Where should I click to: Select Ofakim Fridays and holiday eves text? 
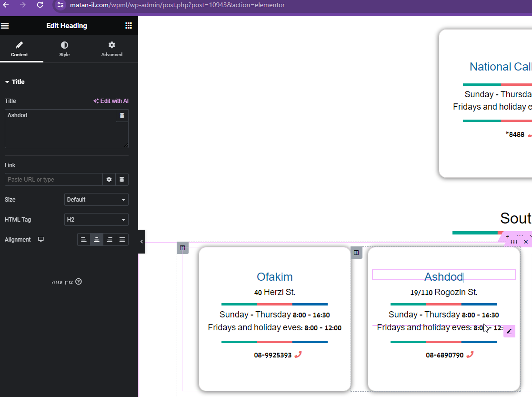coord(274,328)
